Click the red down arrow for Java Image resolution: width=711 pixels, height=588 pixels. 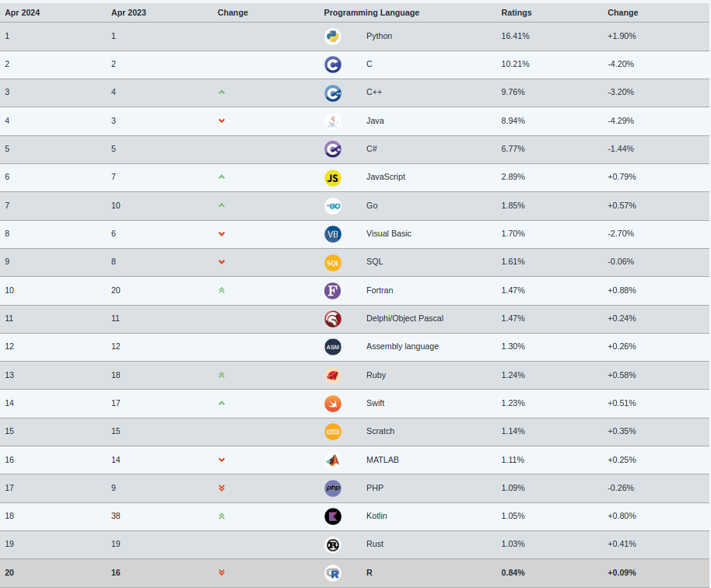[222, 121]
